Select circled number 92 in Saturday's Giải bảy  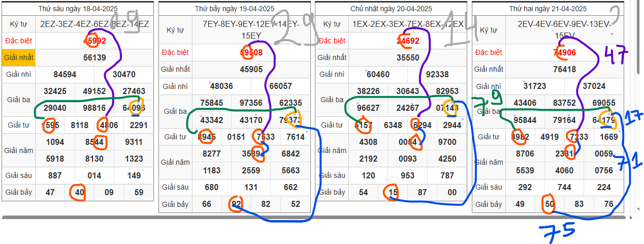pos(236,204)
